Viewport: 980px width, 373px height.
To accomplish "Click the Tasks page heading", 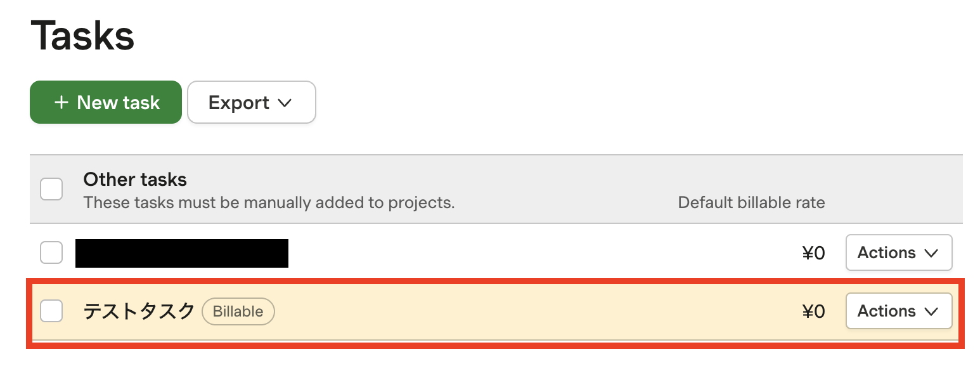I will (82, 36).
